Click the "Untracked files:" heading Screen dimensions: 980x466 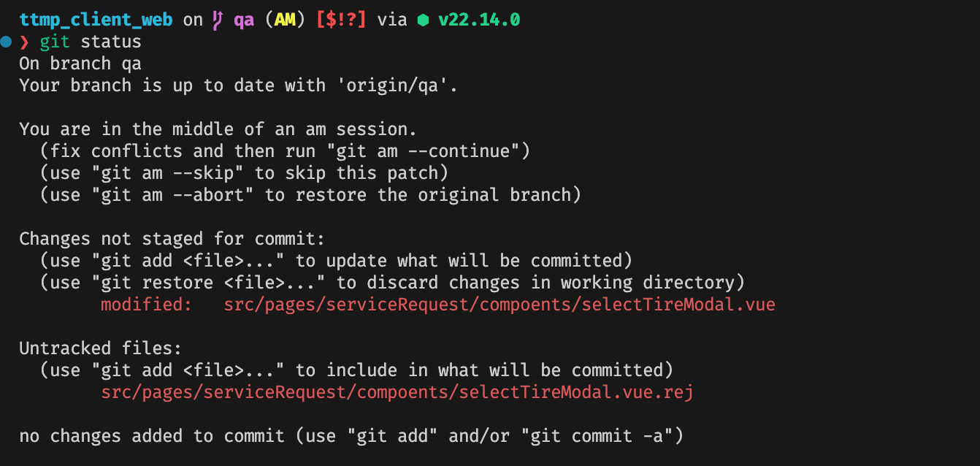tap(101, 348)
